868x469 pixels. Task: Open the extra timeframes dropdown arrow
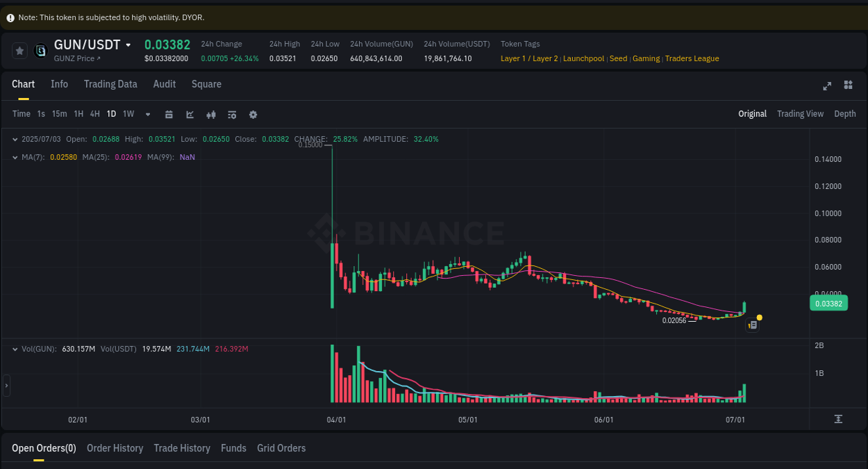[x=147, y=114]
